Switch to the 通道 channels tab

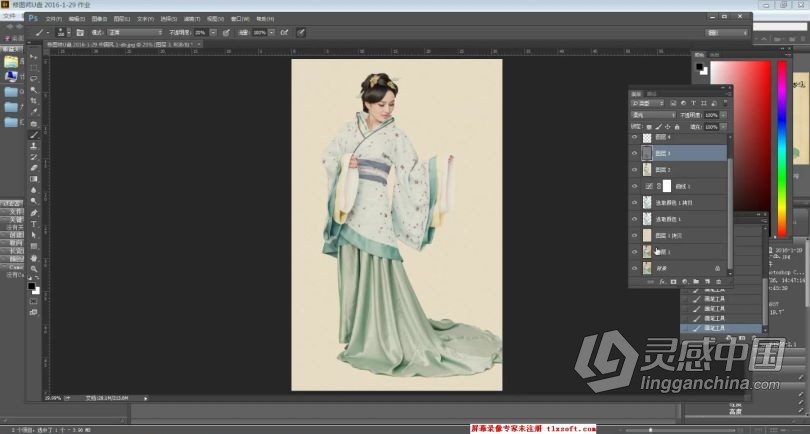[652, 94]
